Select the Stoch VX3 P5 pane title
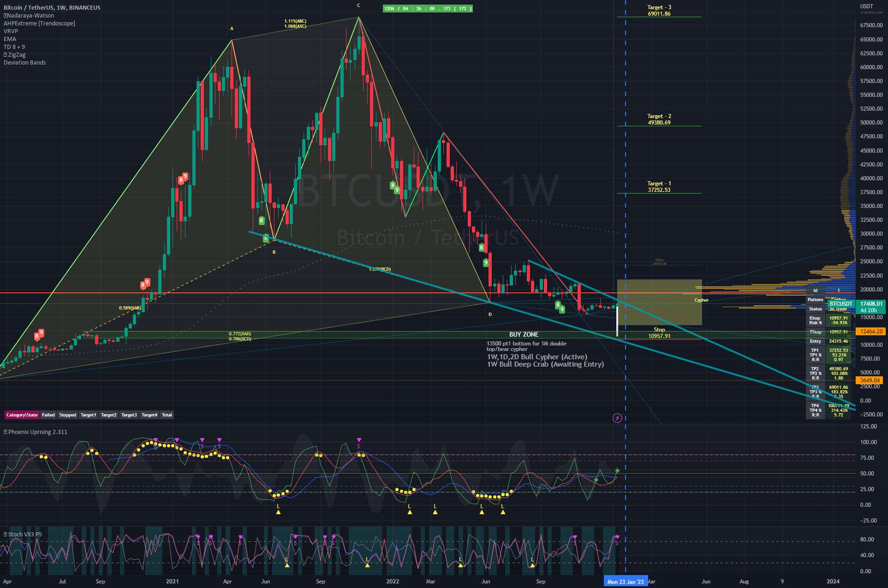 pos(25,535)
